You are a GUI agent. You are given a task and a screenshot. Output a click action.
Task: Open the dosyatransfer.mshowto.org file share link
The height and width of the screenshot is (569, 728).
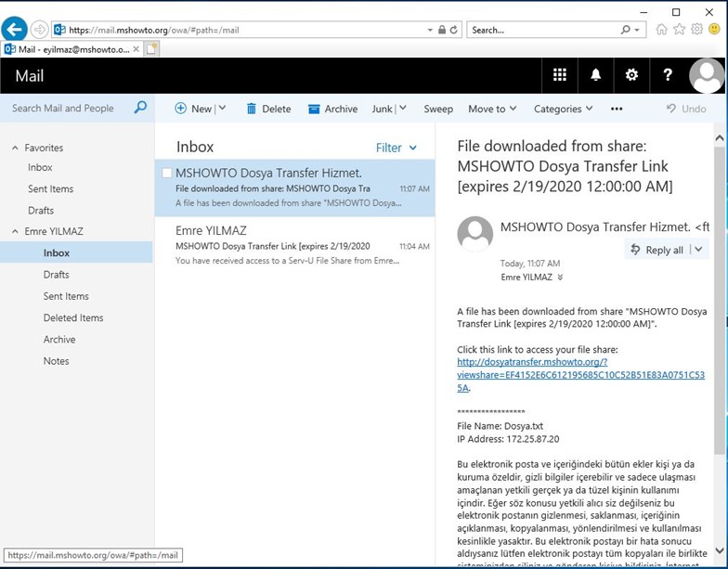pos(580,375)
